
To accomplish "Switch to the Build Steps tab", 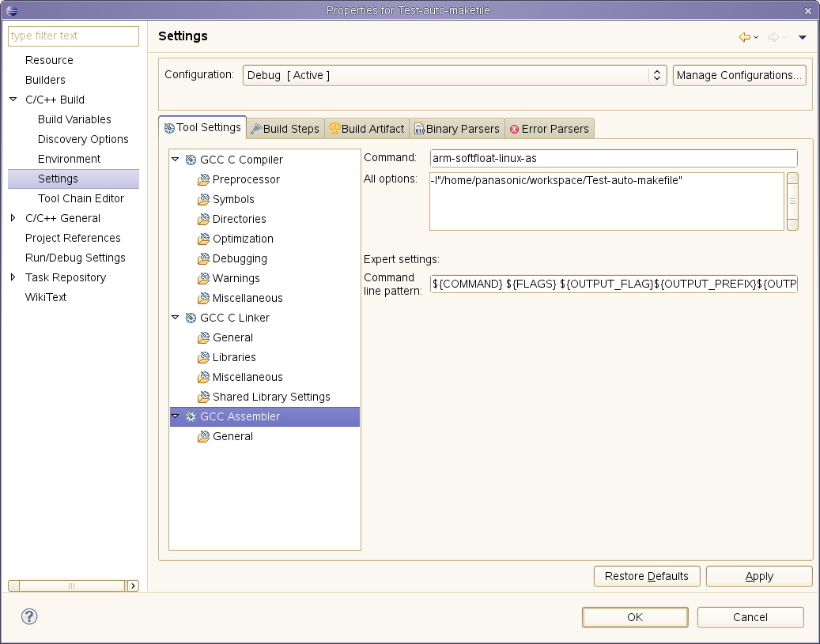I will (285, 129).
